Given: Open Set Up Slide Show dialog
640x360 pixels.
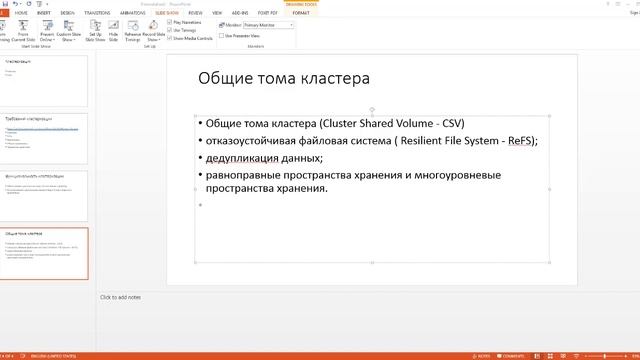Looking at the screenshot, I should click(95, 31).
